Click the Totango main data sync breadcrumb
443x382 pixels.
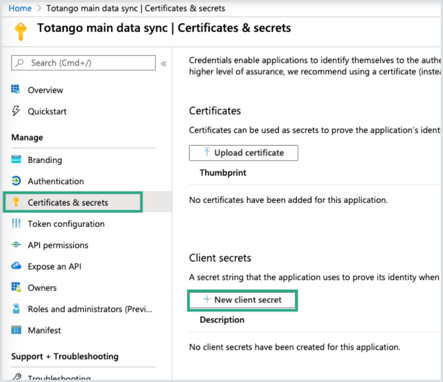pyautogui.click(x=92, y=8)
